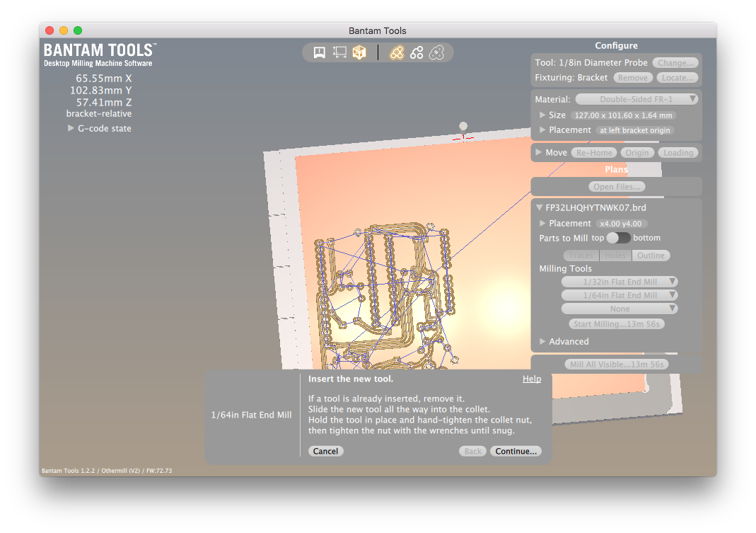Image resolution: width=756 pixels, height=533 pixels.
Task: Click the Loading button
Action: click(x=678, y=153)
